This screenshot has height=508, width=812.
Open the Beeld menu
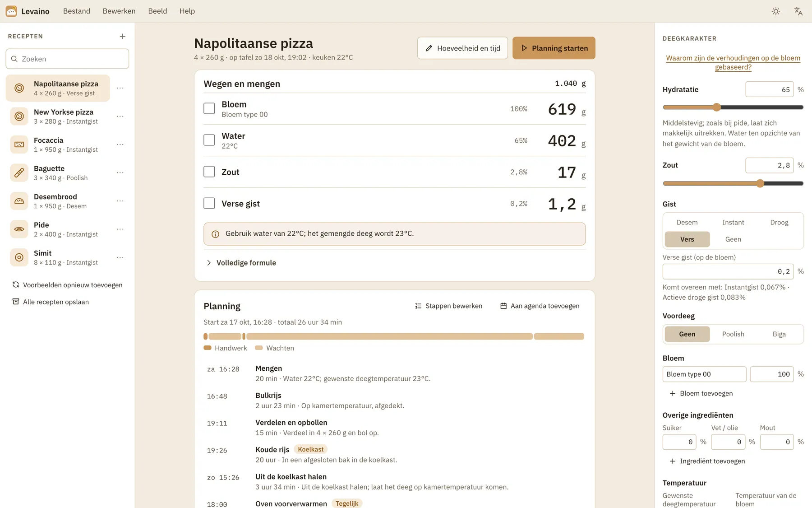157,11
